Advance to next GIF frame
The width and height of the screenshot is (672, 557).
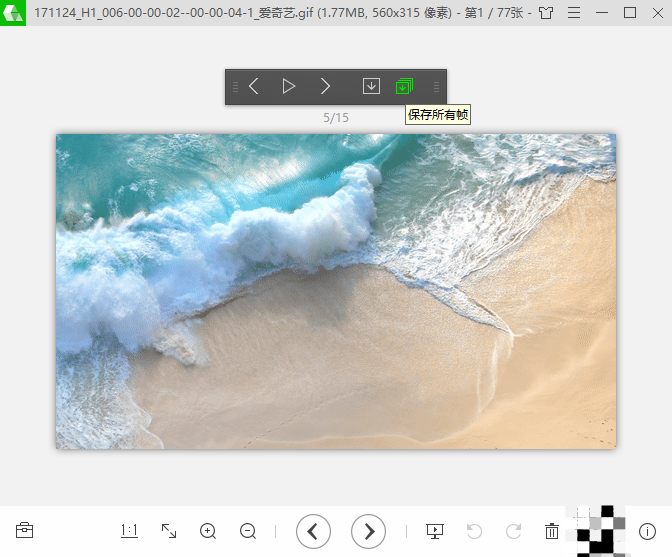click(325, 87)
